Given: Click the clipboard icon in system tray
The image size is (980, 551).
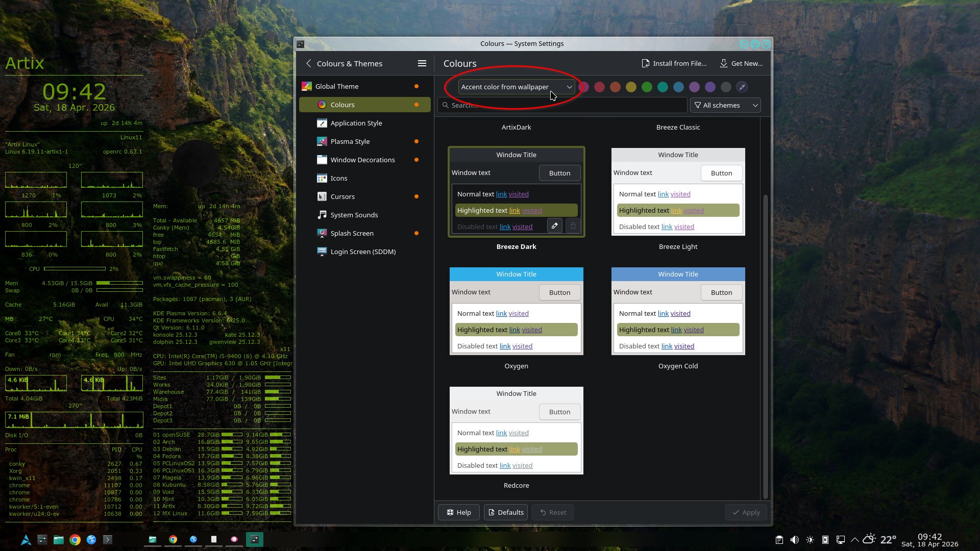Looking at the screenshot, I should [779, 540].
